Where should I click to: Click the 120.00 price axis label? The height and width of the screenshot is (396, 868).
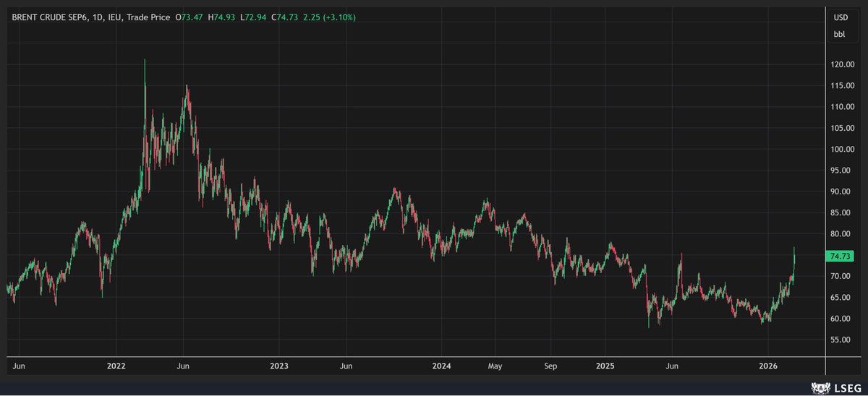[842, 65]
